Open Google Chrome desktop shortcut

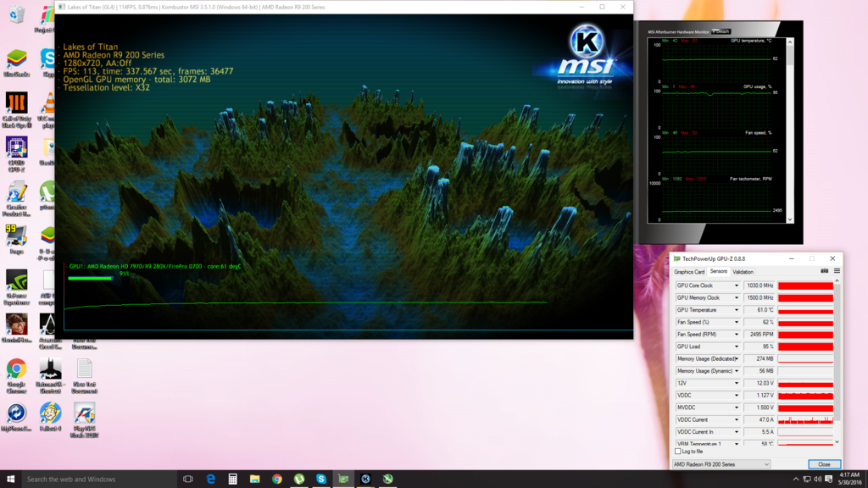click(17, 376)
